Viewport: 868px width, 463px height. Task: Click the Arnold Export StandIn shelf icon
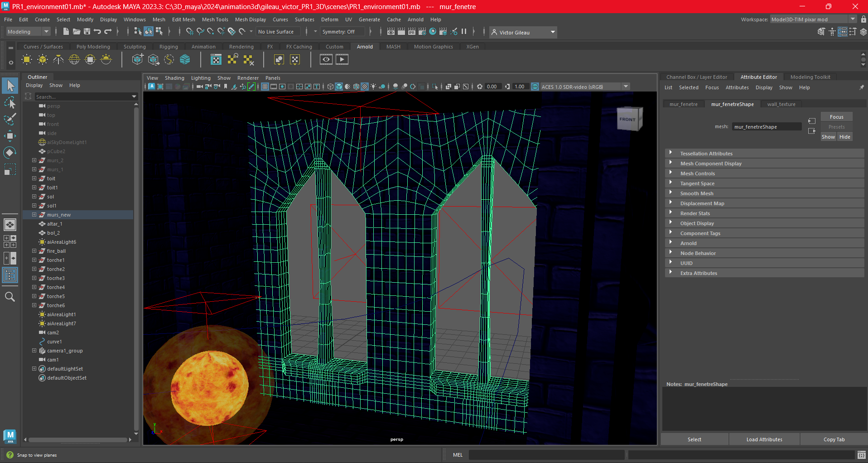coord(153,59)
